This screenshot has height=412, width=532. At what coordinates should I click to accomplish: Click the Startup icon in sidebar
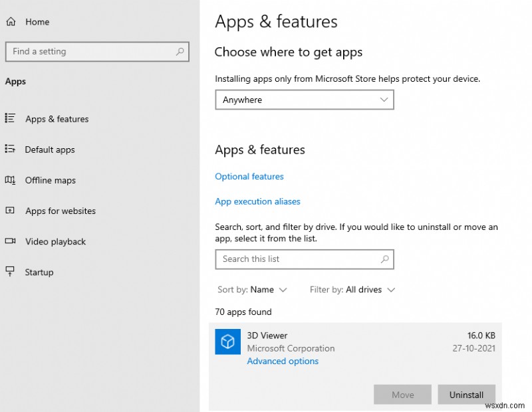click(10, 271)
